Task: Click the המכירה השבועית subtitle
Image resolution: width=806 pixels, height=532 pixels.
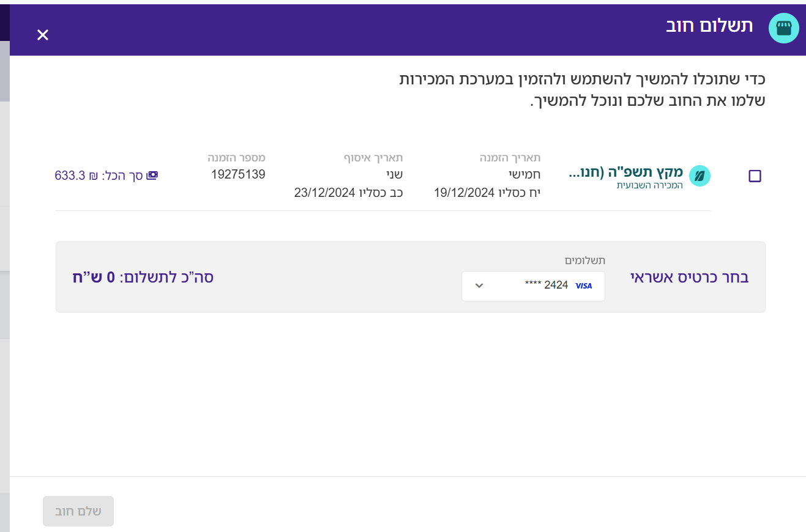Action: pyautogui.click(x=649, y=185)
